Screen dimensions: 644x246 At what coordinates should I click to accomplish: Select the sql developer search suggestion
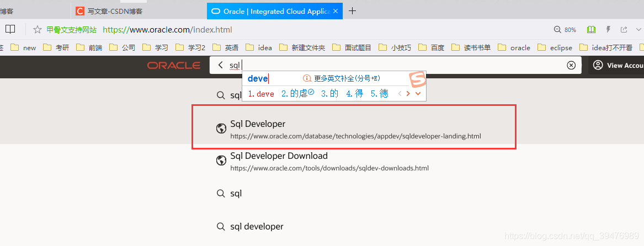[250, 226]
